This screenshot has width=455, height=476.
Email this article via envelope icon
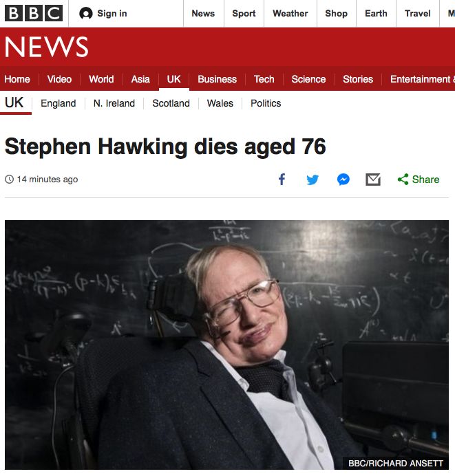pyautogui.click(x=373, y=180)
